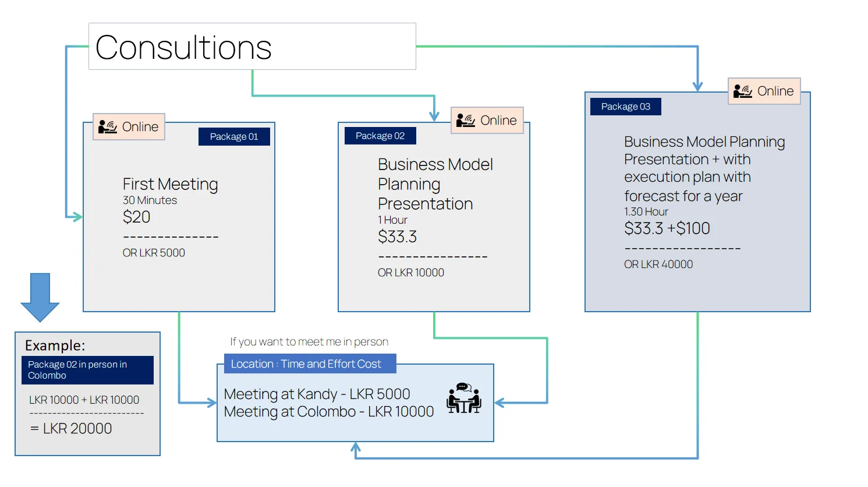The image size is (868, 487).
Task: Select the Package 02 label
Action: click(x=380, y=136)
